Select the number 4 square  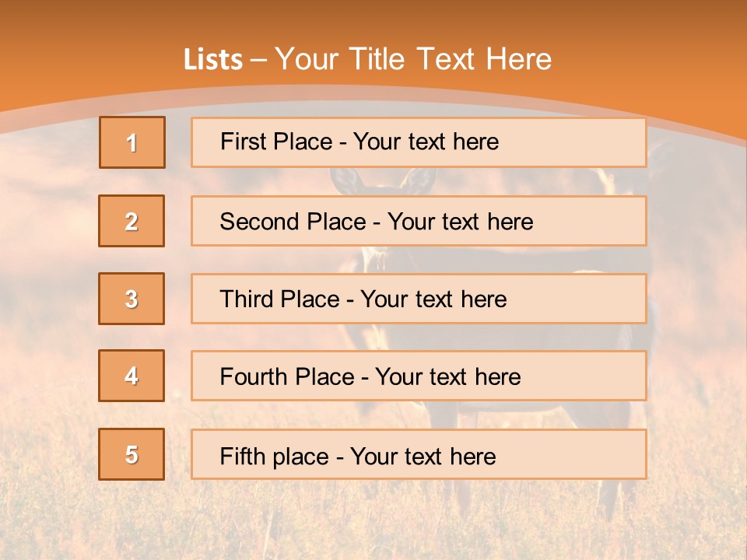(x=132, y=376)
